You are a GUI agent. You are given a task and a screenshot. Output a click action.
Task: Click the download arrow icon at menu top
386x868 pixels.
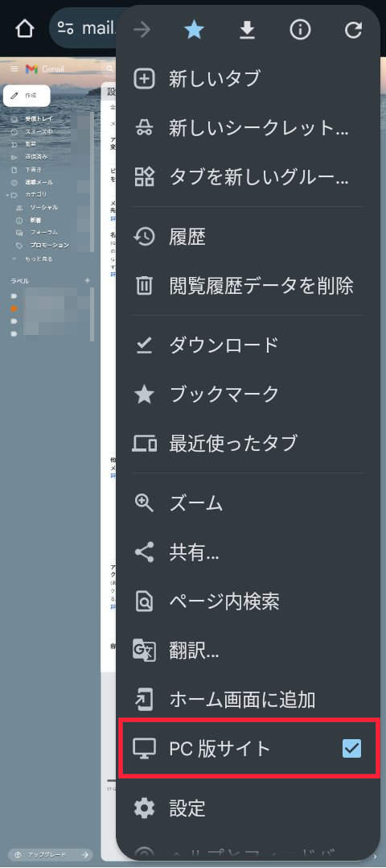point(247,30)
